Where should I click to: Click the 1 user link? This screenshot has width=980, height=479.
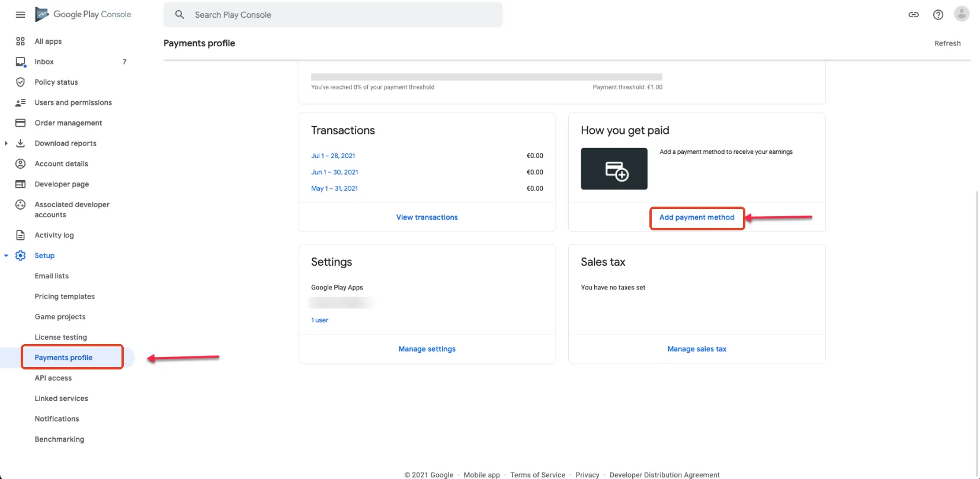click(319, 320)
